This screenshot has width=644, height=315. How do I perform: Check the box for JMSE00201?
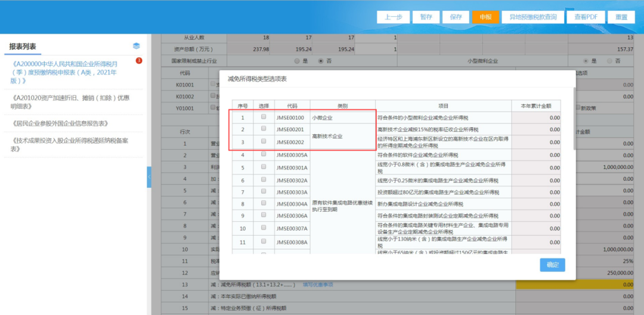[264, 128]
